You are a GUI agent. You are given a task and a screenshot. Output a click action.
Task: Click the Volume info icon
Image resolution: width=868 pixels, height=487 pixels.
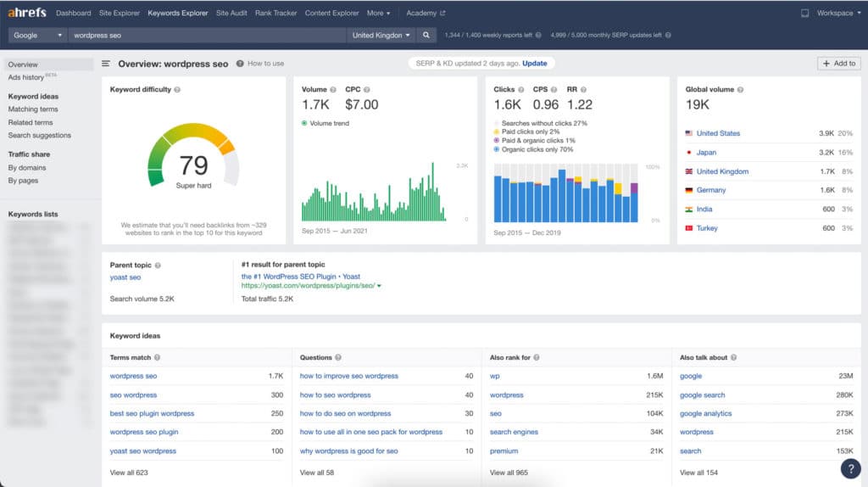pyautogui.click(x=332, y=90)
